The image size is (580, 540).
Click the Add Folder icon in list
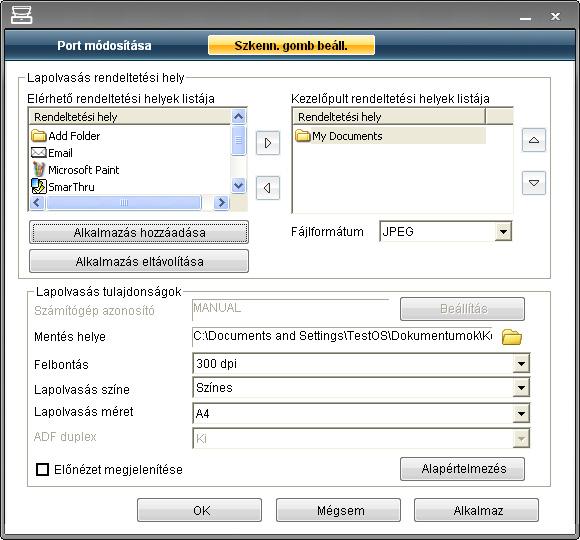click(x=38, y=136)
